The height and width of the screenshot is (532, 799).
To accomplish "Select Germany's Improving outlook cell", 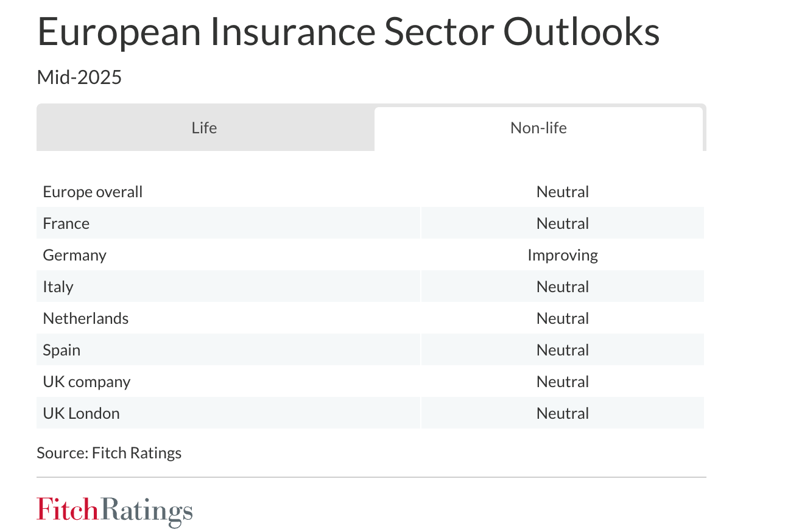I will tap(562, 255).
